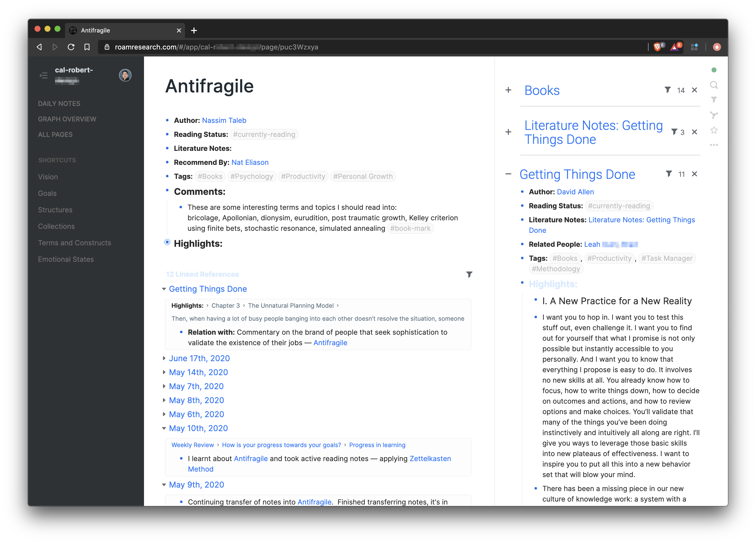Open Daily Notes in left sidebar
Viewport: 756px width, 543px height.
tap(59, 104)
